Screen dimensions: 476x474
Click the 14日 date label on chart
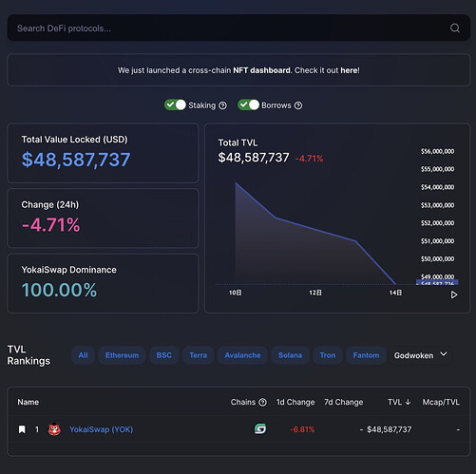tap(395, 293)
